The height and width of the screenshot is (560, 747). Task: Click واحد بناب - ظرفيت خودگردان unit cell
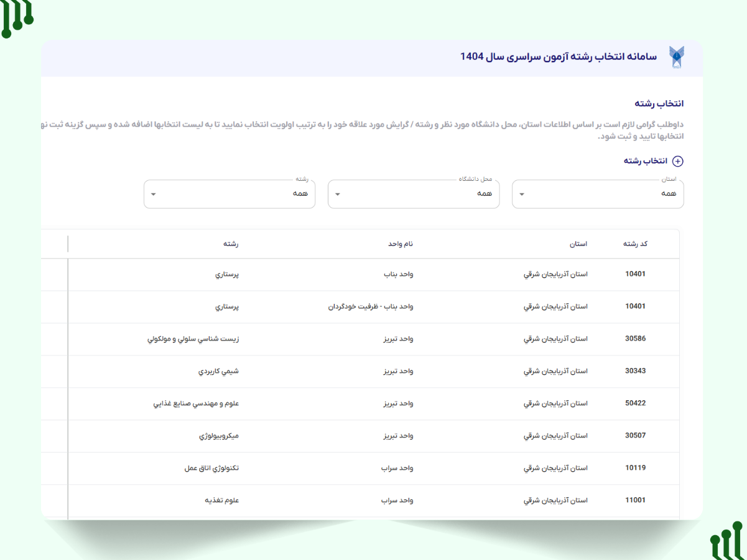click(x=371, y=306)
